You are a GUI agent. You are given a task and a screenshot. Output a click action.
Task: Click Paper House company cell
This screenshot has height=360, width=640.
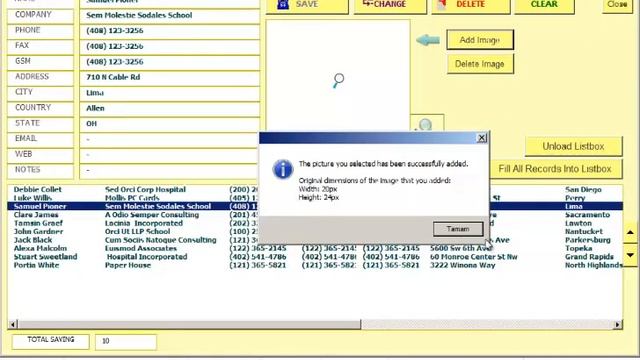[128, 265]
